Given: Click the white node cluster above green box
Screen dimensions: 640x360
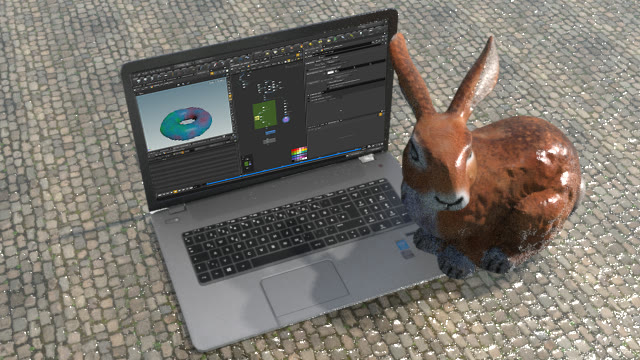Looking at the screenshot, I should coord(268,87).
